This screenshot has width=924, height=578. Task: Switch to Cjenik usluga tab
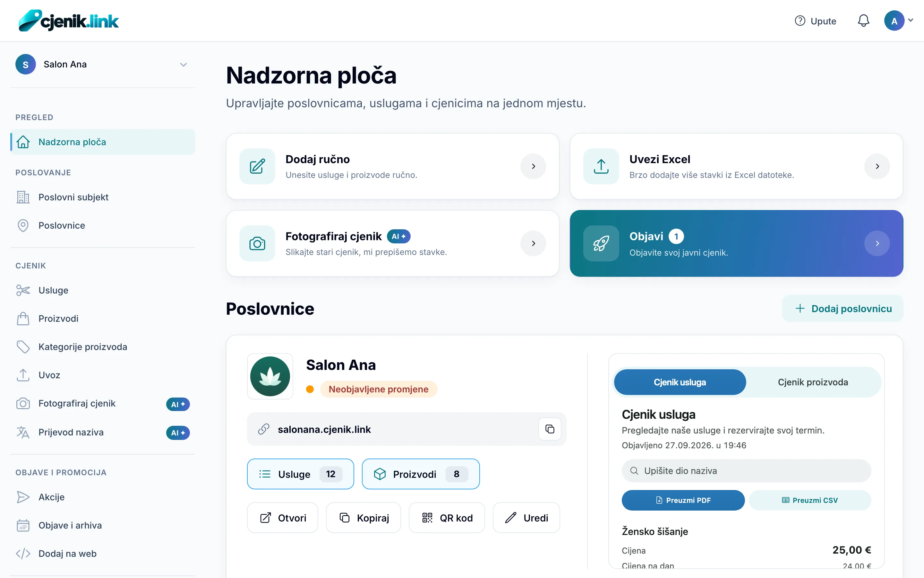point(680,382)
